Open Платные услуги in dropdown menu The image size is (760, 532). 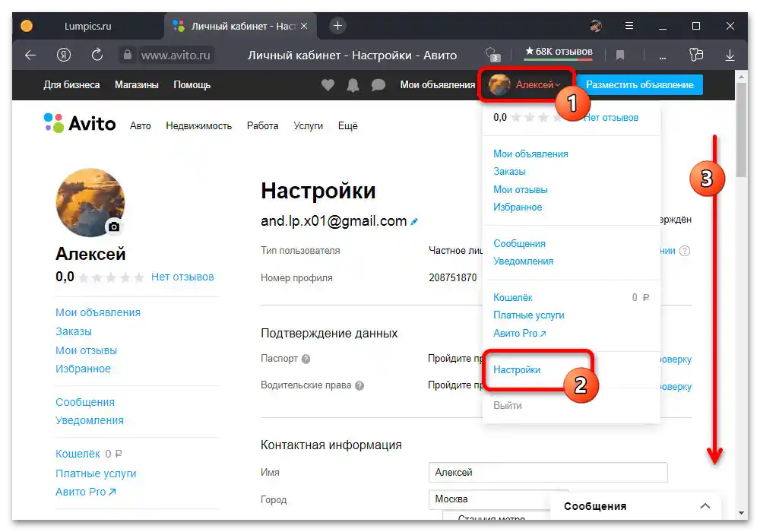(x=528, y=315)
